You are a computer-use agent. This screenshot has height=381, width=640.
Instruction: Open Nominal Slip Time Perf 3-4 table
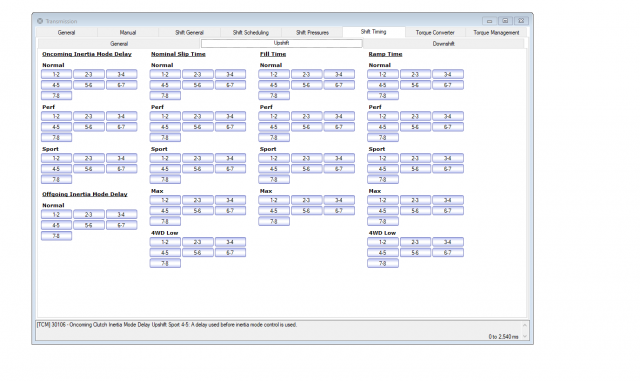coord(230,116)
